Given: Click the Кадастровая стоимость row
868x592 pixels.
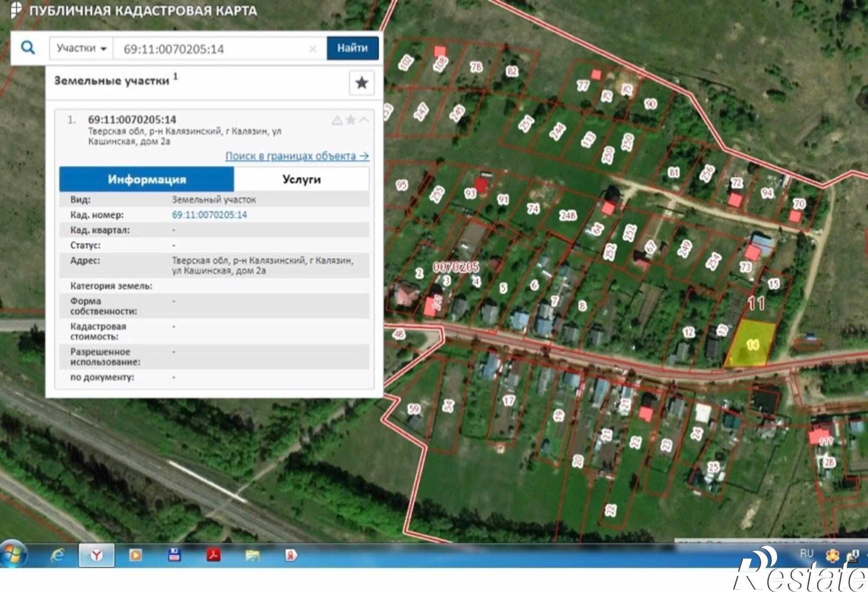Looking at the screenshot, I should coord(214,331).
